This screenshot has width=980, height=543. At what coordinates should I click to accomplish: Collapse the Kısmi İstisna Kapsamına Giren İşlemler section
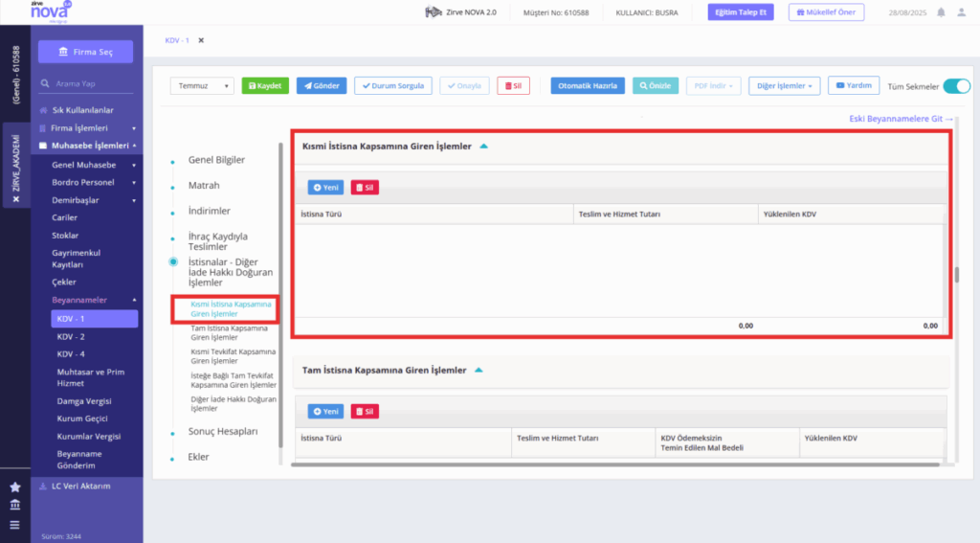(x=483, y=147)
